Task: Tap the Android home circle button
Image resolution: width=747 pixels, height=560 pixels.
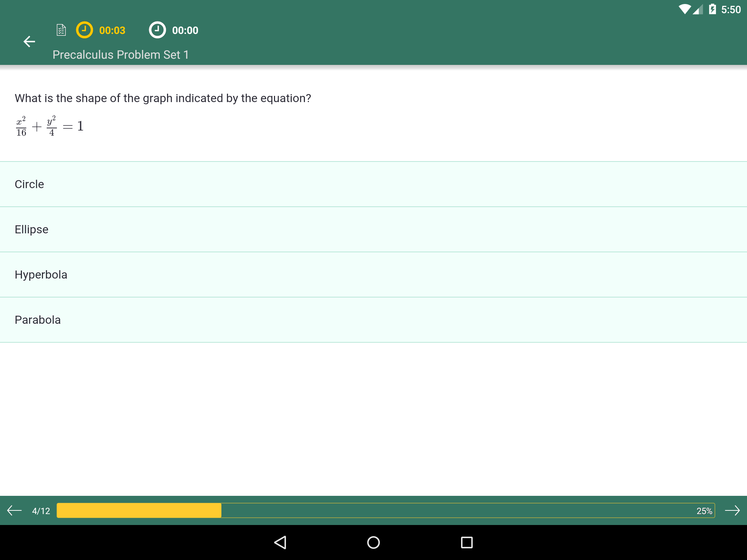Action: pyautogui.click(x=373, y=542)
